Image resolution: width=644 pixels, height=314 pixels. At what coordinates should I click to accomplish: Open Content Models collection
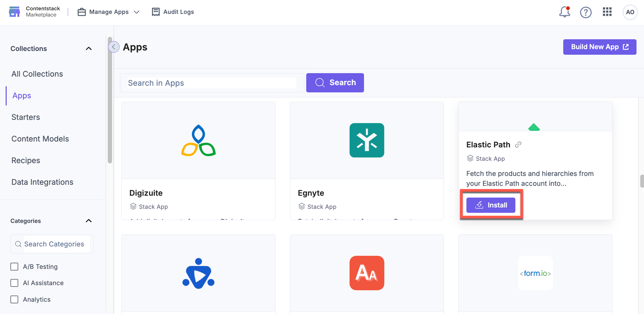point(40,139)
